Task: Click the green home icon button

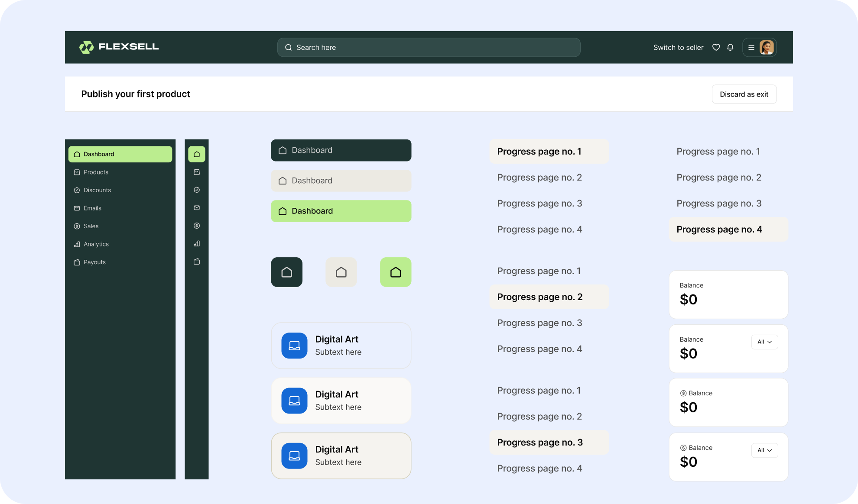Action: [395, 271]
